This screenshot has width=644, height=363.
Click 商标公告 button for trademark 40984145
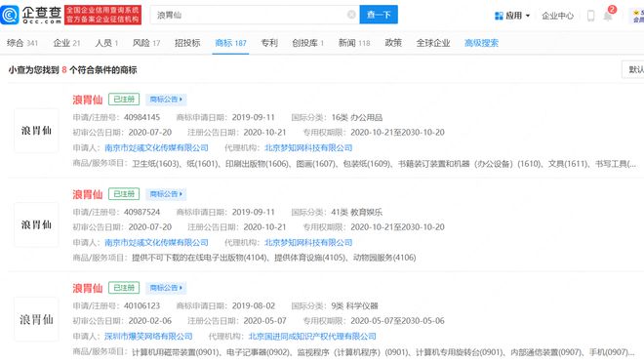166,100
